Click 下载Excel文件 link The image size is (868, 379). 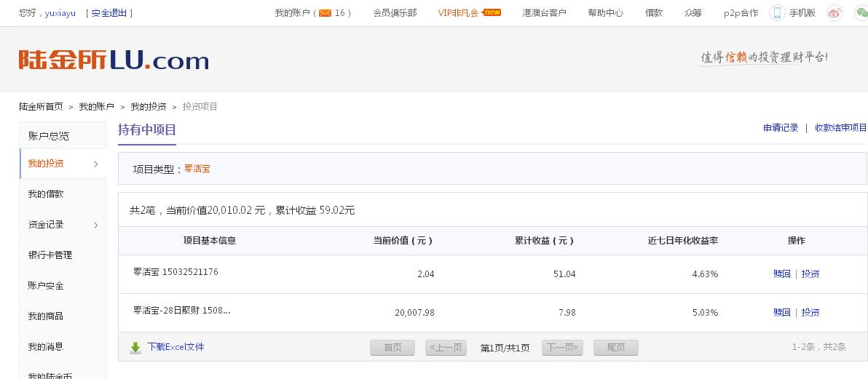tap(176, 347)
